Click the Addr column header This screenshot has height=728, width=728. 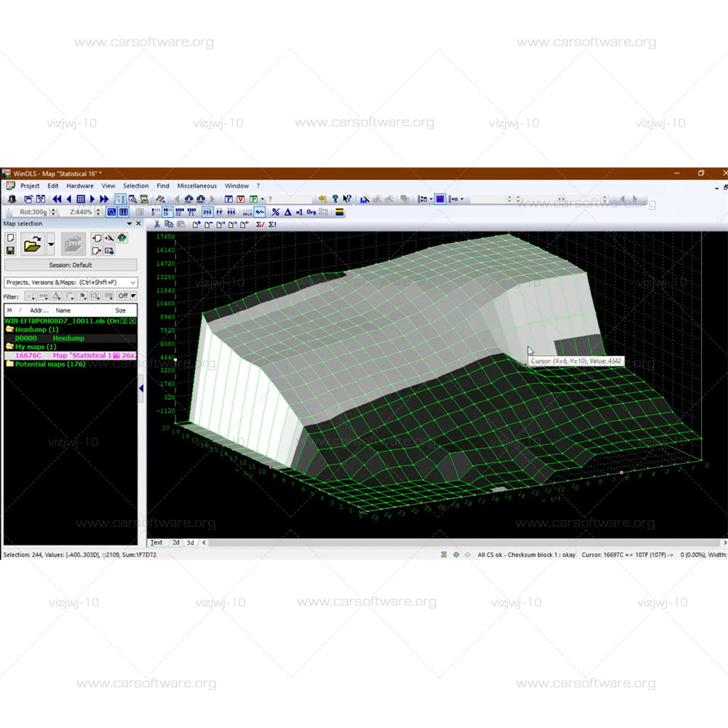pyautogui.click(x=39, y=310)
